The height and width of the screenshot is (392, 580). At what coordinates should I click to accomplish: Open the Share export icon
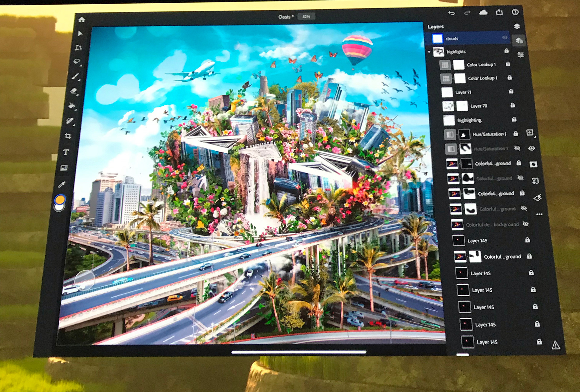(x=499, y=12)
